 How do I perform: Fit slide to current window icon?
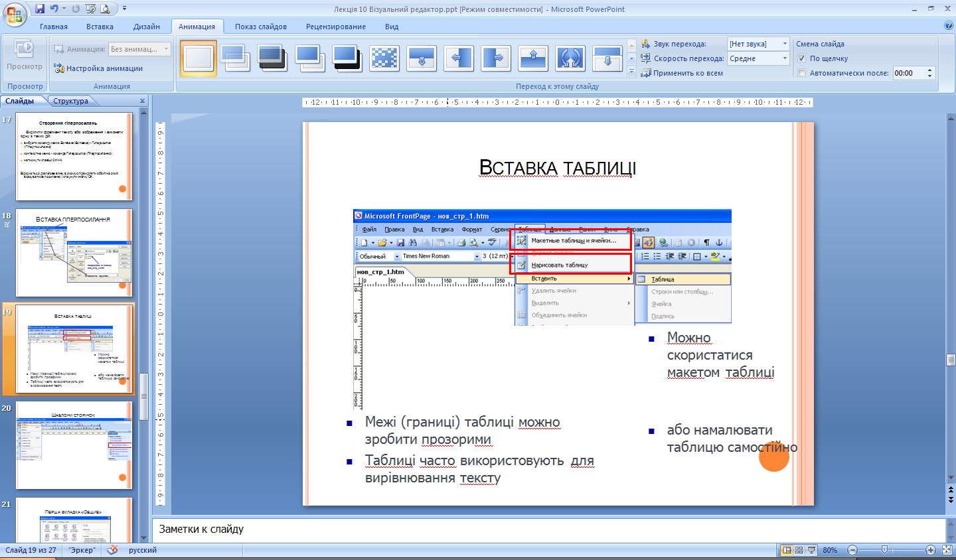click(x=947, y=550)
